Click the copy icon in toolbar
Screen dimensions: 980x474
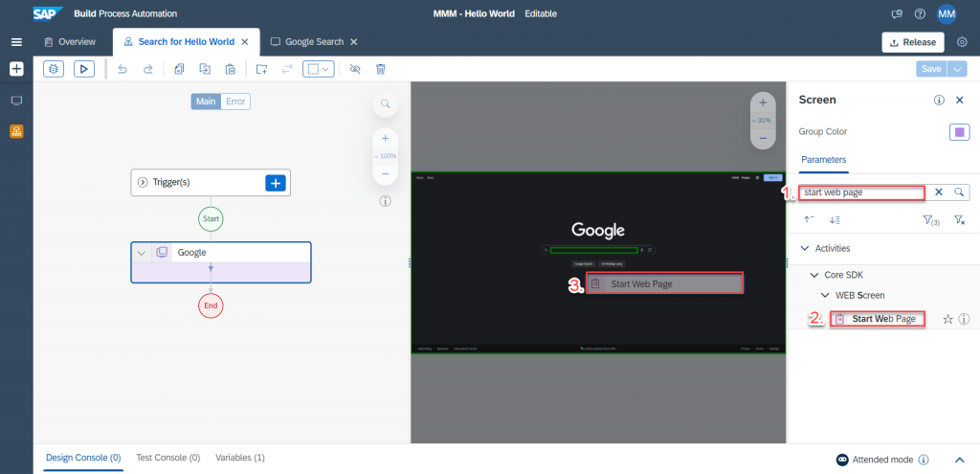click(x=179, y=69)
